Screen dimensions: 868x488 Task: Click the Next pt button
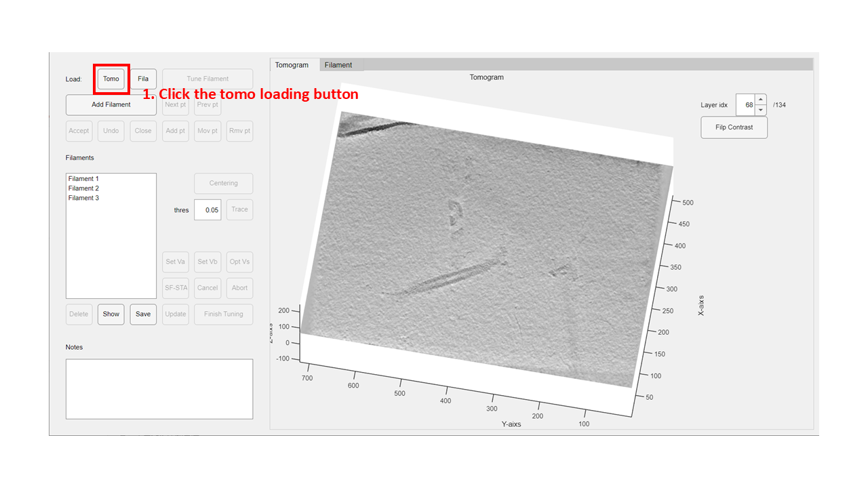coord(176,104)
